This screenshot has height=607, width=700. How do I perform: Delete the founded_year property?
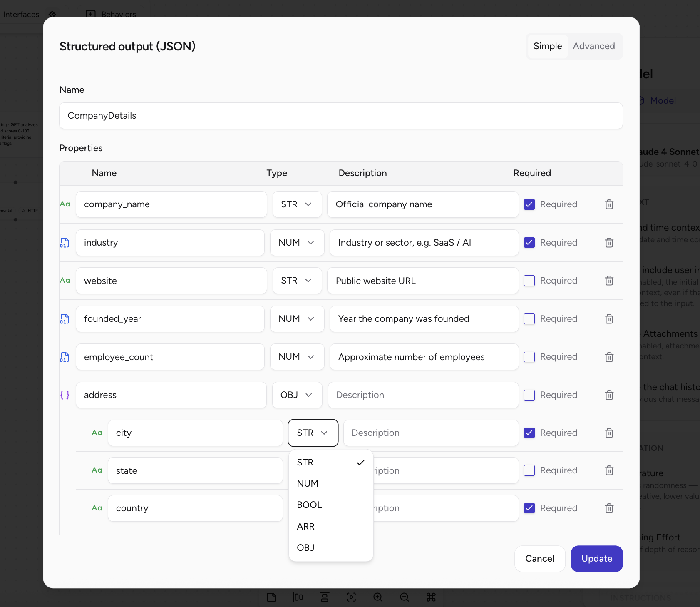609,319
